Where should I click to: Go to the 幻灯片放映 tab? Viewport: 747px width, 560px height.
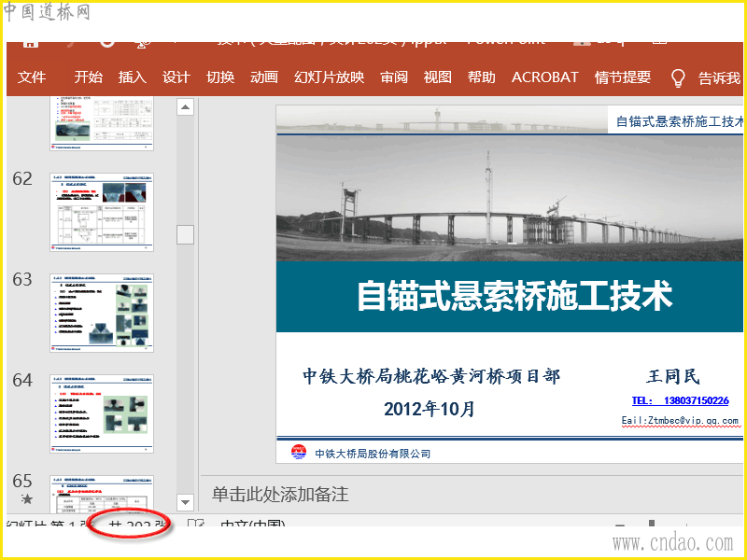tap(329, 77)
